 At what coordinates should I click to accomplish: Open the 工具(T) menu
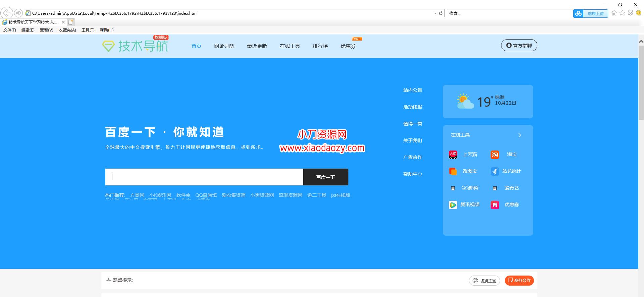[x=88, y=30]
